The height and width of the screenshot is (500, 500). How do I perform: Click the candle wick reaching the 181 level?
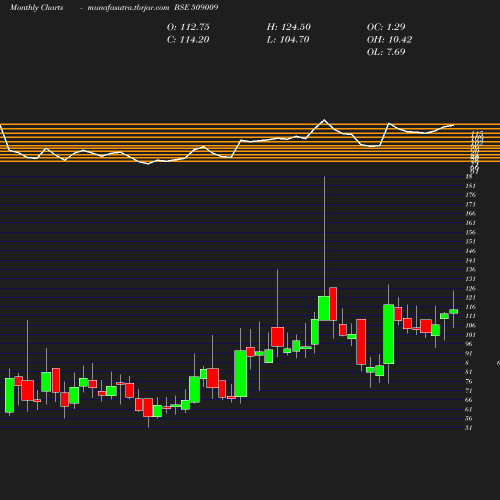tap(324, 236)
